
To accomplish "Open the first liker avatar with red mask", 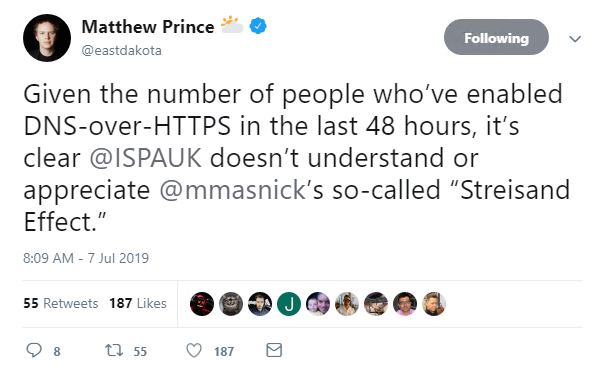I will point(202,304).
